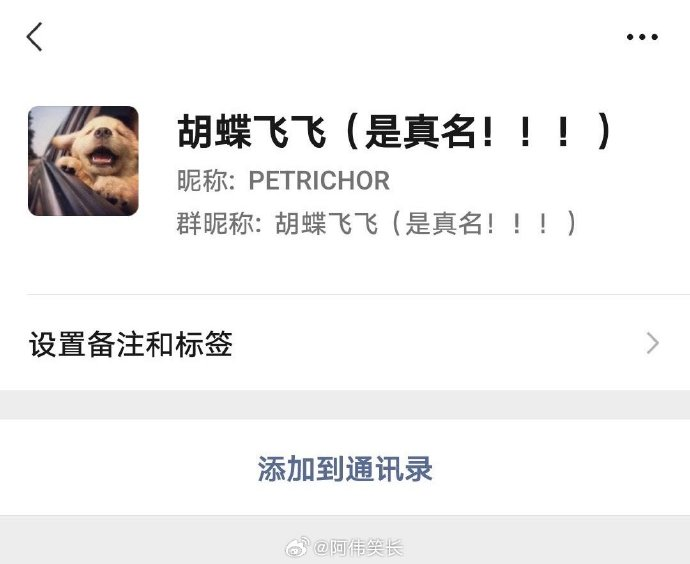Expand the 设置备注和标签 chevron arrow
690x564 pixels.
click(653, 343)
